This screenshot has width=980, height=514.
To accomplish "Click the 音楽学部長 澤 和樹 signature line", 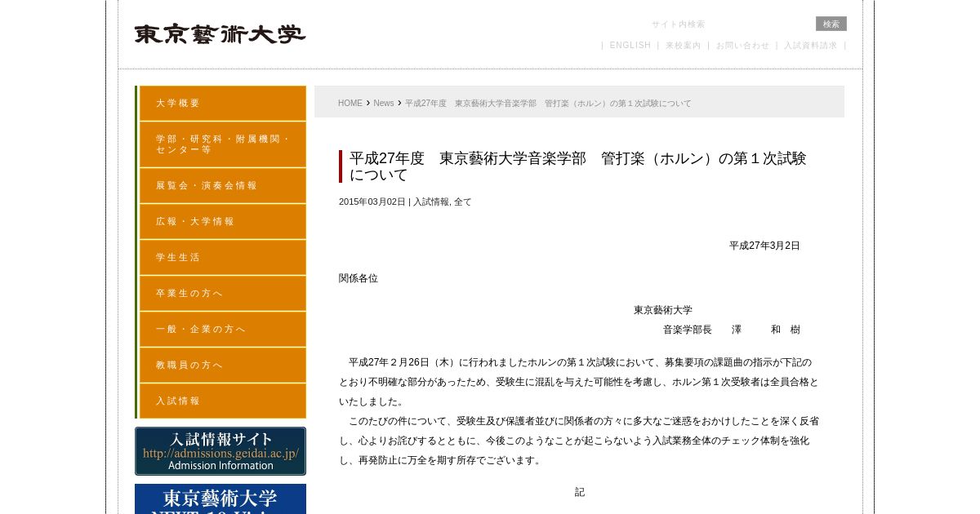I will 732,330.
